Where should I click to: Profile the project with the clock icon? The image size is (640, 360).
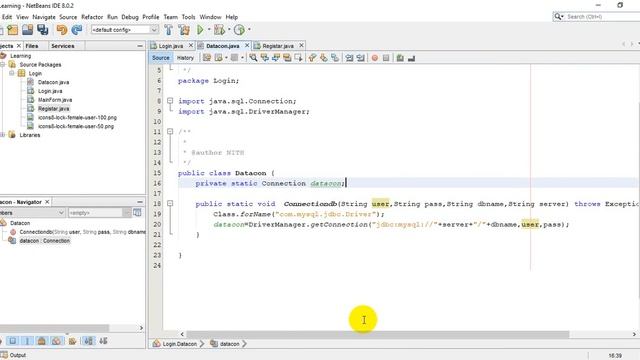[240, 30]
